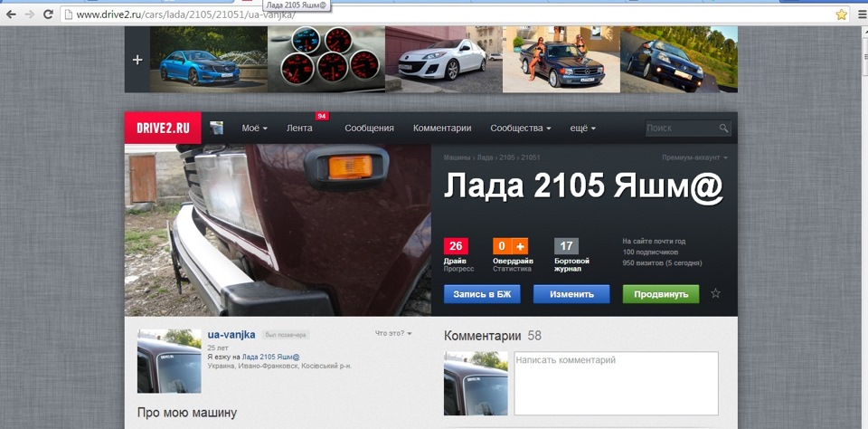Image resolution: width=868 pixels, height=429 pixels.
Task: Click the 94 notification badge
Action: pos(322,117)
